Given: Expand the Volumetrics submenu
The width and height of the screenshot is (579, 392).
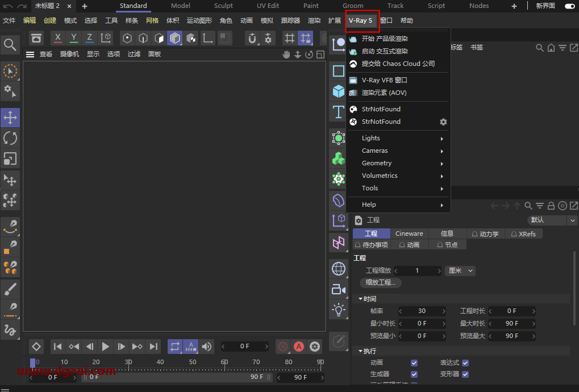Looking at the screenshot, I should (x=398, y=176).
